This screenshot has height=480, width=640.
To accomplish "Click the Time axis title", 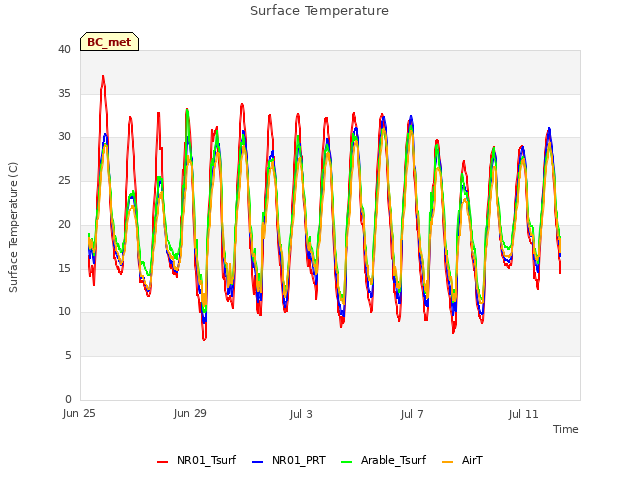I will point(565,429).
